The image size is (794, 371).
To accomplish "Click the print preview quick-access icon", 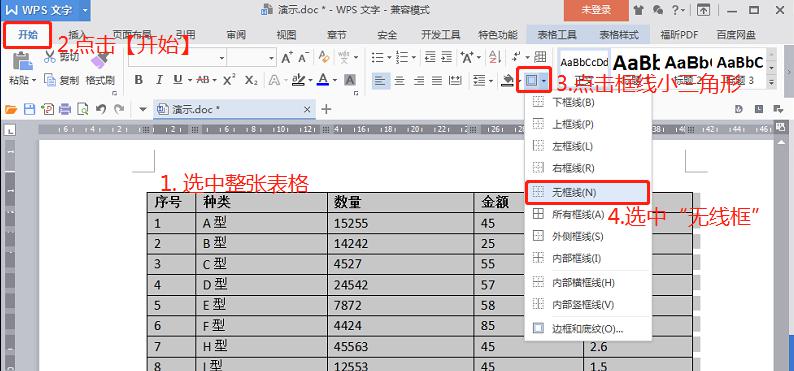I will (83, 109).
